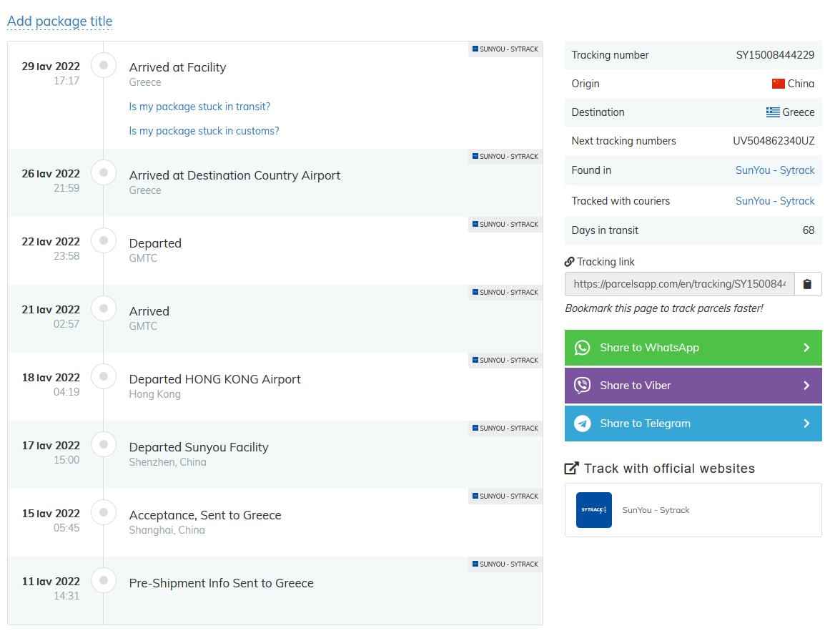Click the Viber logo icon
840x636 pixels.
(583, 386)
